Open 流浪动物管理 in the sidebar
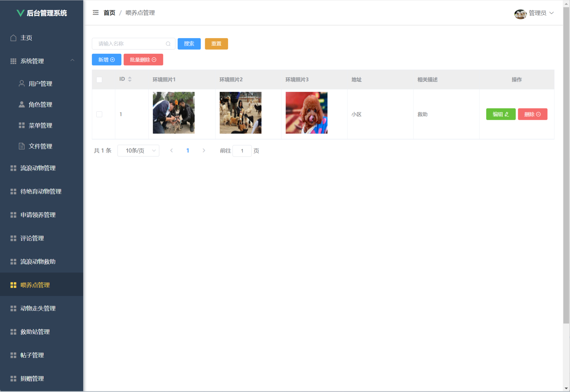The height and width of the screenshot is (392, 570). click(38, 168)
